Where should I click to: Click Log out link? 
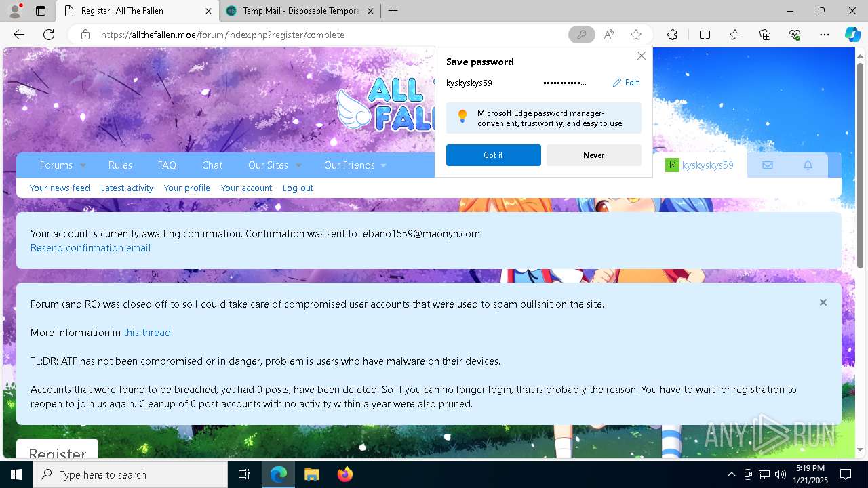298,188
